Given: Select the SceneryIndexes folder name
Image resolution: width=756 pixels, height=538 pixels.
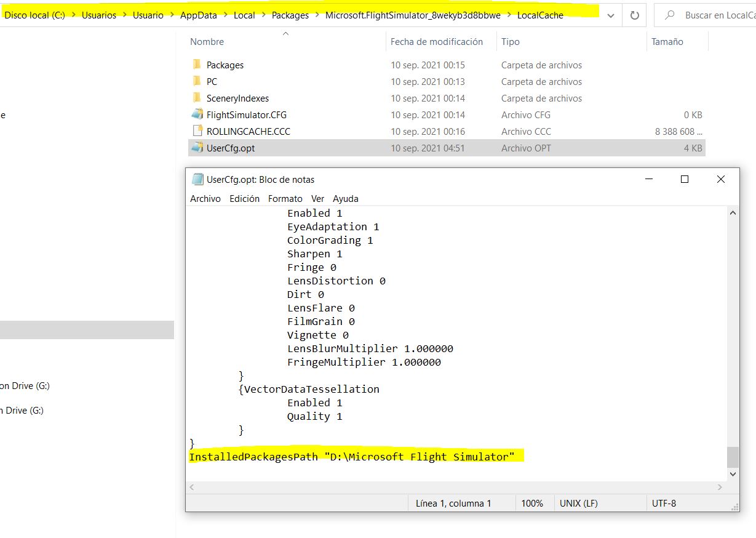Looking at the screenshot, I should [x=237, y=98].
